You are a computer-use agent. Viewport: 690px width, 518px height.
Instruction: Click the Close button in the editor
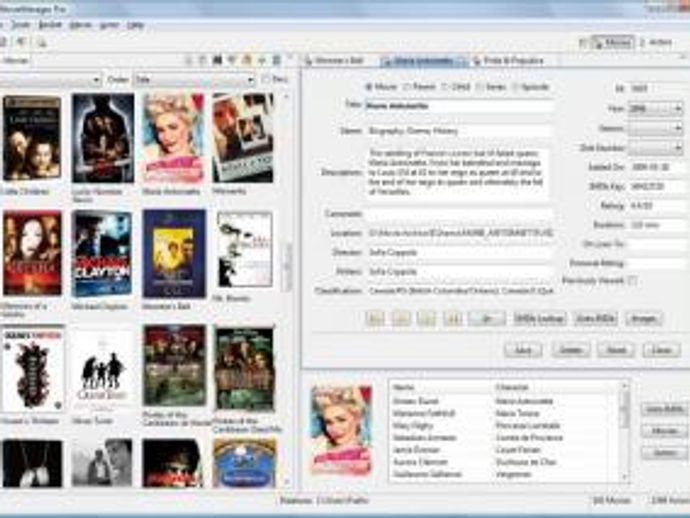(661, 350)
